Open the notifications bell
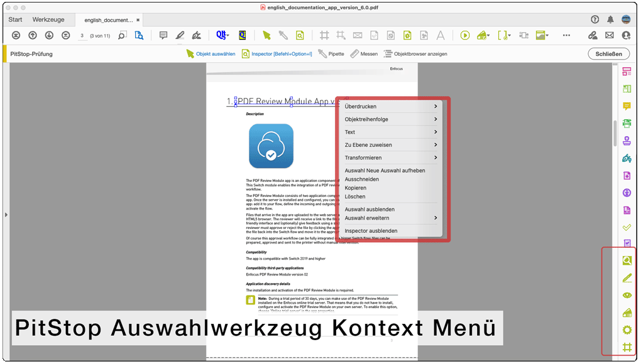Viewport: 641px width, 364px height. [x=610, y=19]
